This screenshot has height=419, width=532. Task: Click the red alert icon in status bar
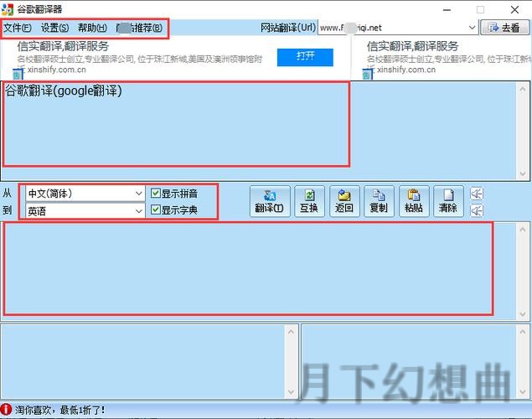click(x=7, y=411)
